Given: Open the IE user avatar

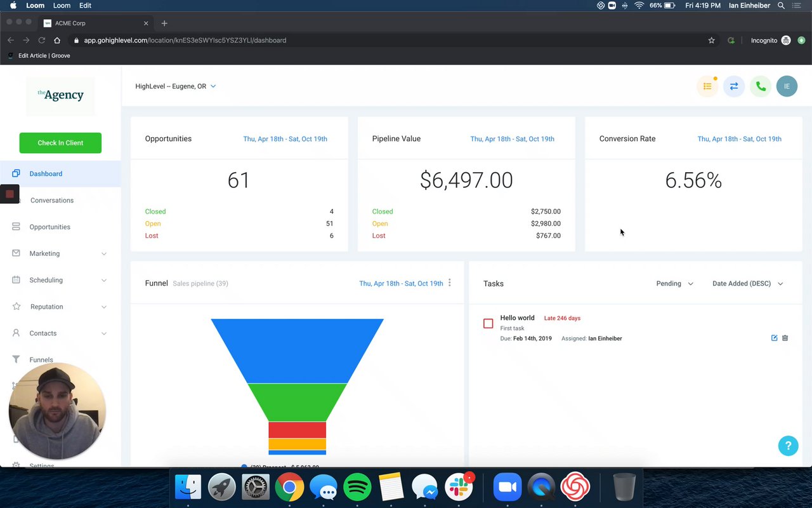Looking at the screenshot, I should pyautogui.click(x=787, y=86).
